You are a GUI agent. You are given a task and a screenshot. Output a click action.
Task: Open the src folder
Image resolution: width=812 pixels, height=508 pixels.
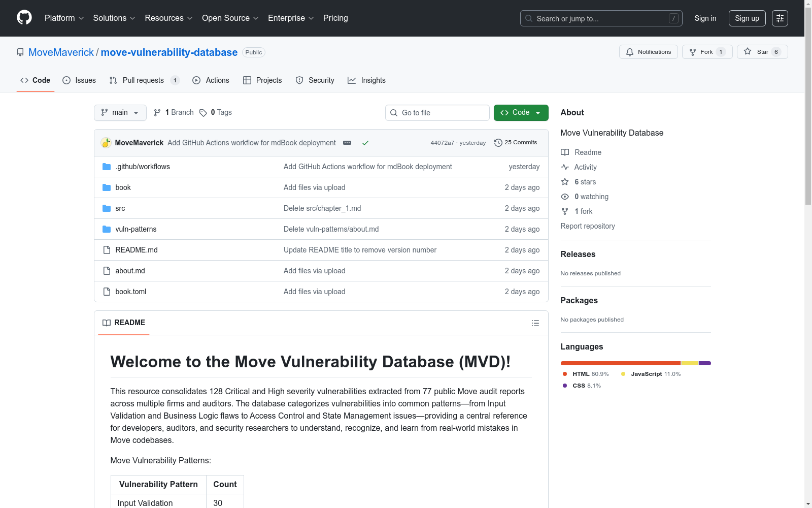(120, 208)
